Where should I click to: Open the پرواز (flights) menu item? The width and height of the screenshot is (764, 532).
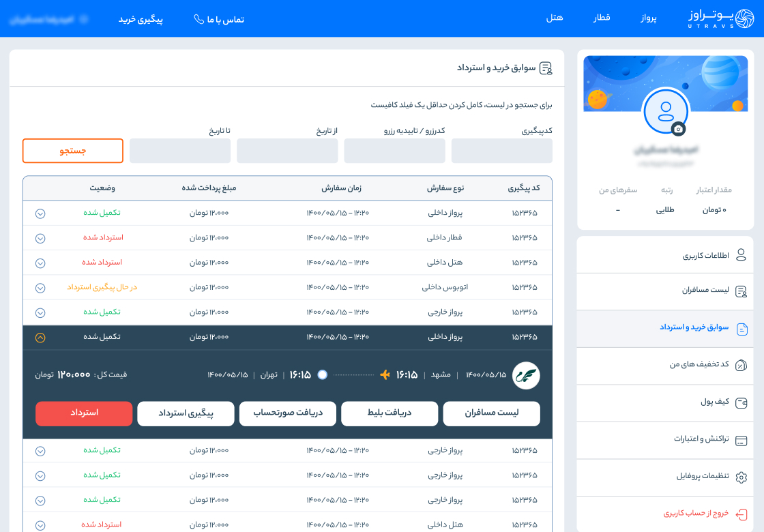(x=647, y=18)
